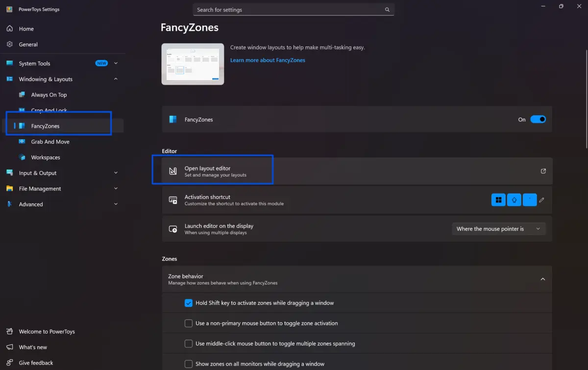Click the Windowing & Layouts icon

click(x=9, y=79)
